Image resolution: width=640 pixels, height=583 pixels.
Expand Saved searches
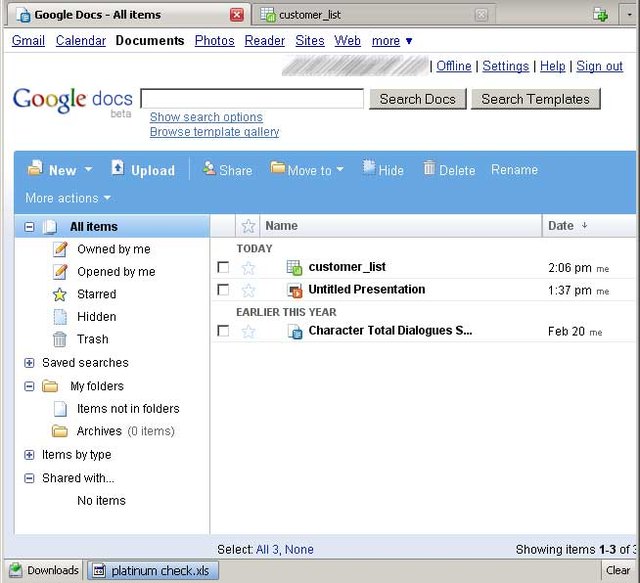[x=29, y=363]
